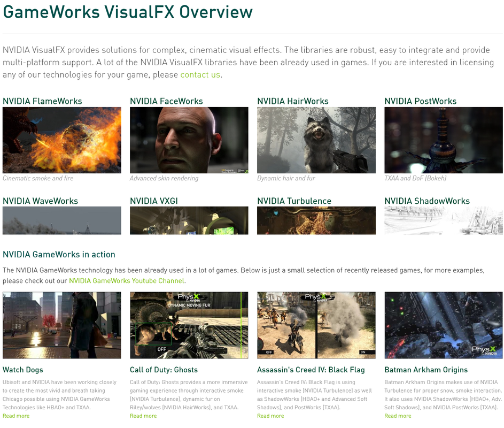This screenshot has width=504, height=428.
Task: Follow 'Read more' under Call of Duty: Ghosts
Action: coord(143,416)
